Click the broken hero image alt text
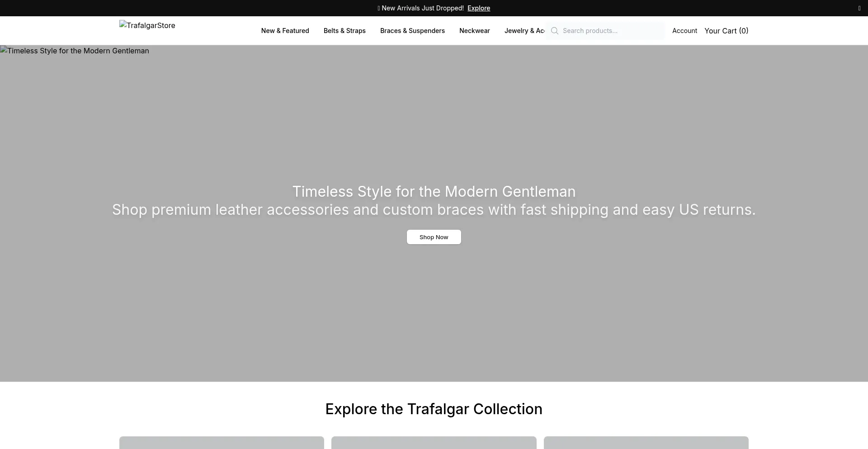 tap(75, 51)
